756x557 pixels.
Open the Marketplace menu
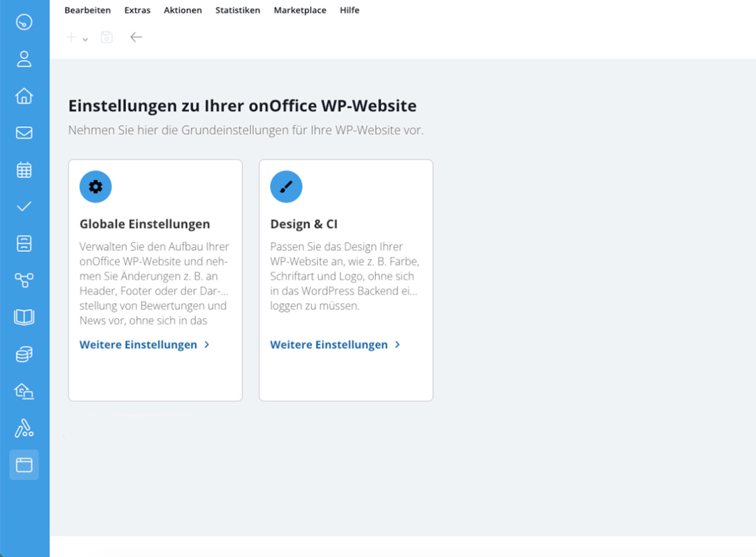pyautogui.click(x=300, y=10)
